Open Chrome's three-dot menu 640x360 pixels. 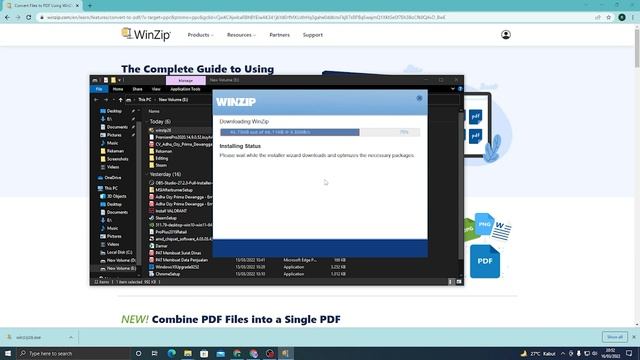pyautogui.click(x=633, y=18)
